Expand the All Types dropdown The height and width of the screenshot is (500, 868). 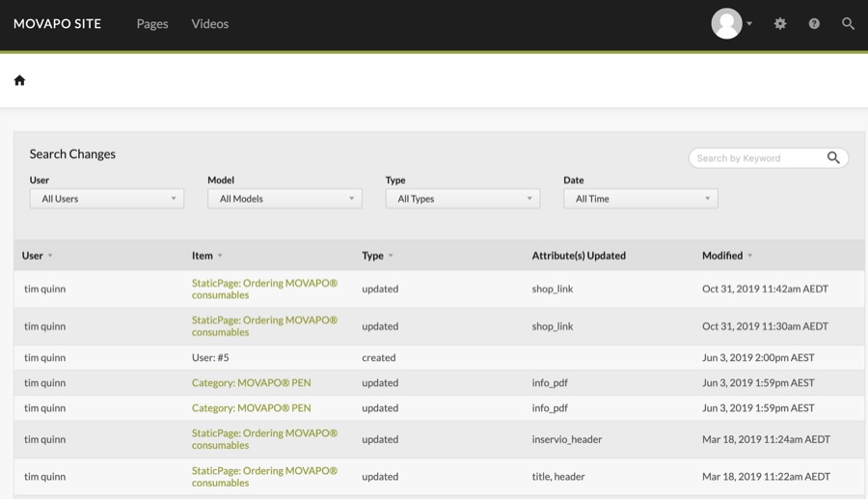(x=462, y=199)
